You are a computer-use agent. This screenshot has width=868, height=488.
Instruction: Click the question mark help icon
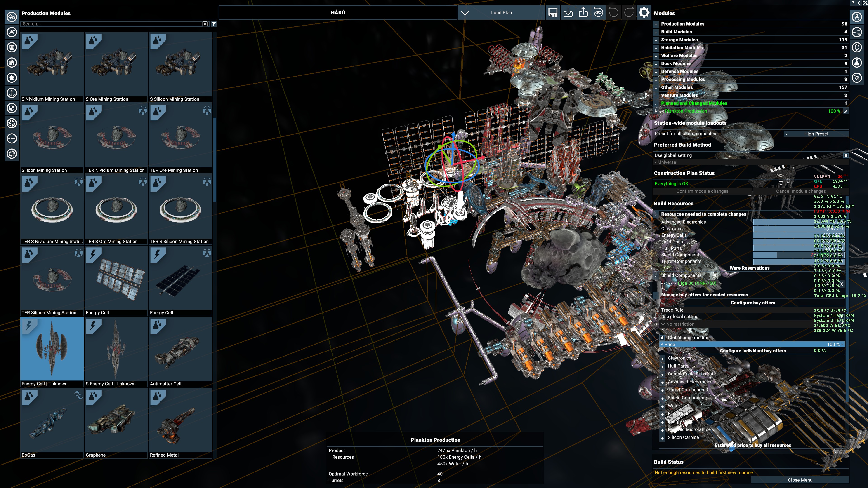pos(852,3)
